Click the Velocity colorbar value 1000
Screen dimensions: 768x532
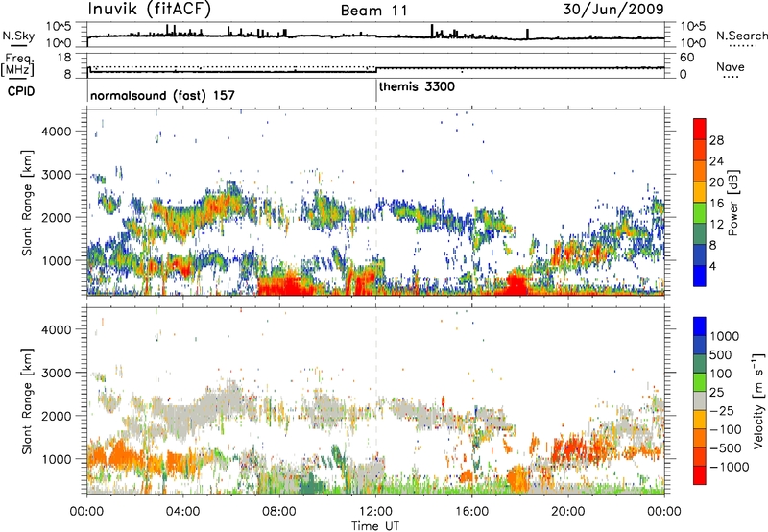tap(725, 336)
